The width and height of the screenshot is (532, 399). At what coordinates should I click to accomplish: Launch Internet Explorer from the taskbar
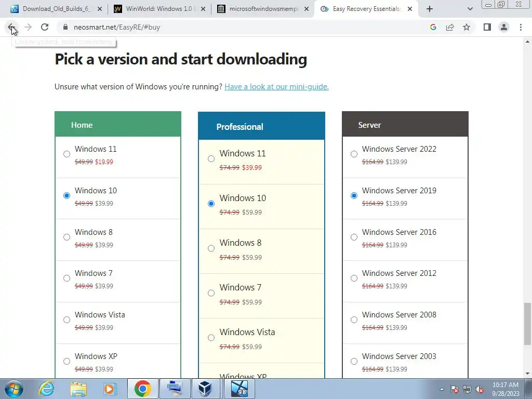point(46,389)
